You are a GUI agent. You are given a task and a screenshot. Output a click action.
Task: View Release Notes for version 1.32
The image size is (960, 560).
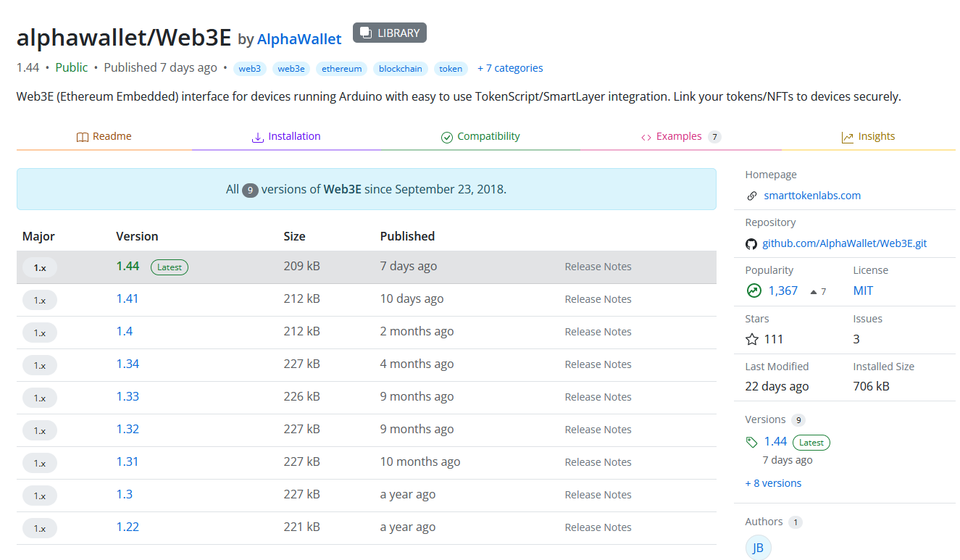pyautogui.click(x=598, y=430)
